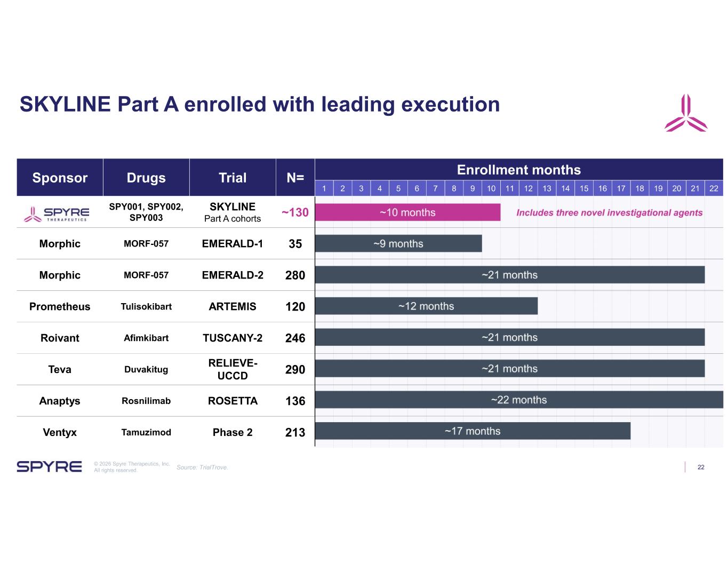
Task: Click the Source: TrialTrove footnote
Action: coord(202,467)
